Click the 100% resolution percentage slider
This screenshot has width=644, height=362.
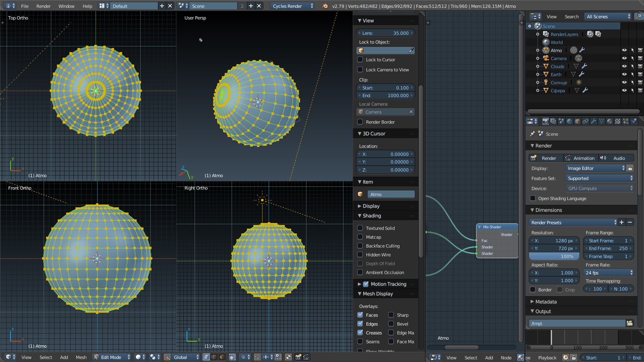[554, 256]
